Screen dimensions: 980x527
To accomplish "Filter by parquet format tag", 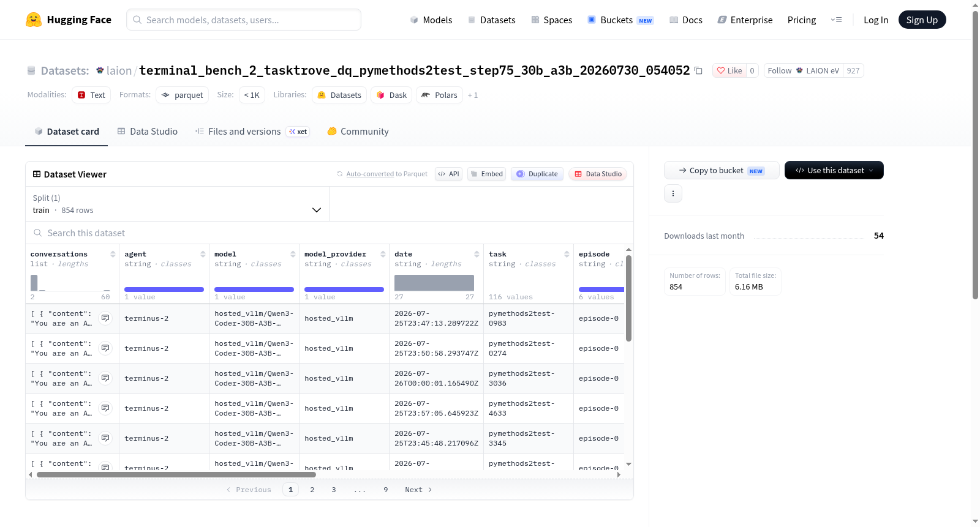I will coord(182,95).
